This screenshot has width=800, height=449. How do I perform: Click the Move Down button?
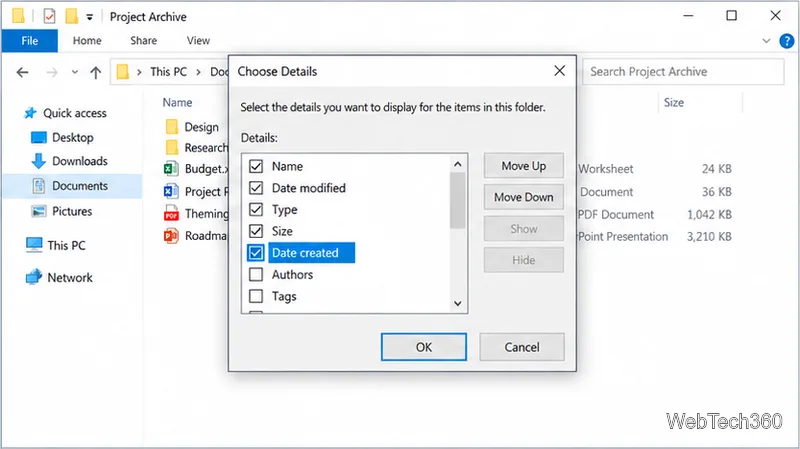(523, 197)
